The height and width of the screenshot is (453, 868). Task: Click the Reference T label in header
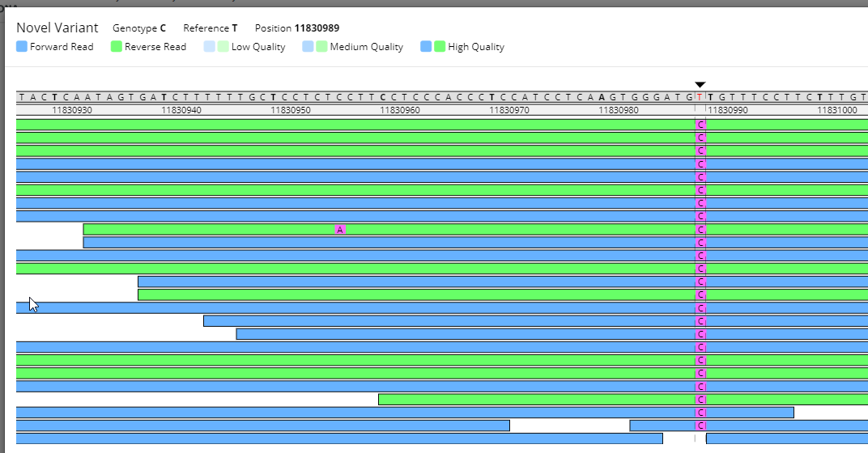pyautogui.click(x=211, y=28)
